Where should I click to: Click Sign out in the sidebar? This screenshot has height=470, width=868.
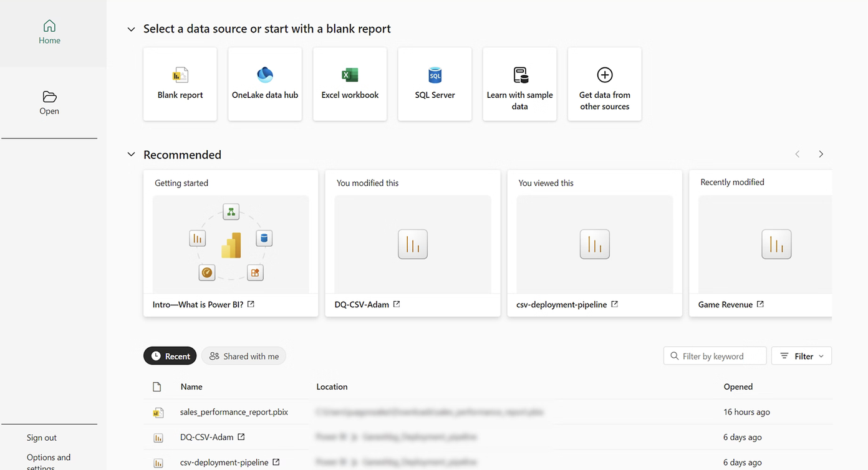coord(42,438)
